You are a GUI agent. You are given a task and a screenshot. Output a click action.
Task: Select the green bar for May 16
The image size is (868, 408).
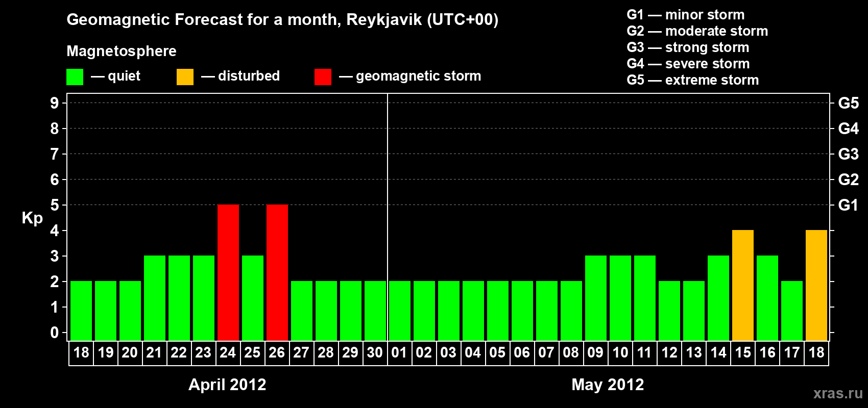pyautogui.click(x=767, y=298)
